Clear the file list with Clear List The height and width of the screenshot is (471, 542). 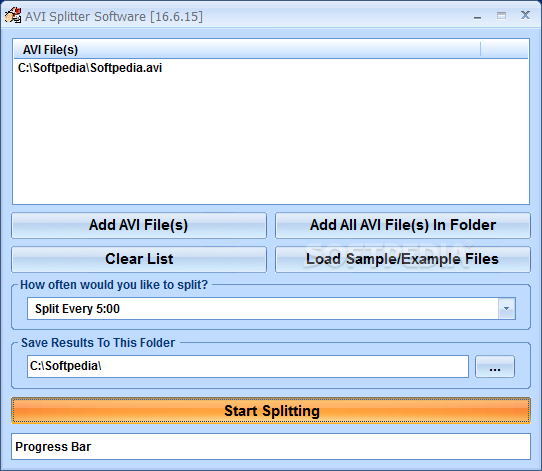tap(139, 259)
